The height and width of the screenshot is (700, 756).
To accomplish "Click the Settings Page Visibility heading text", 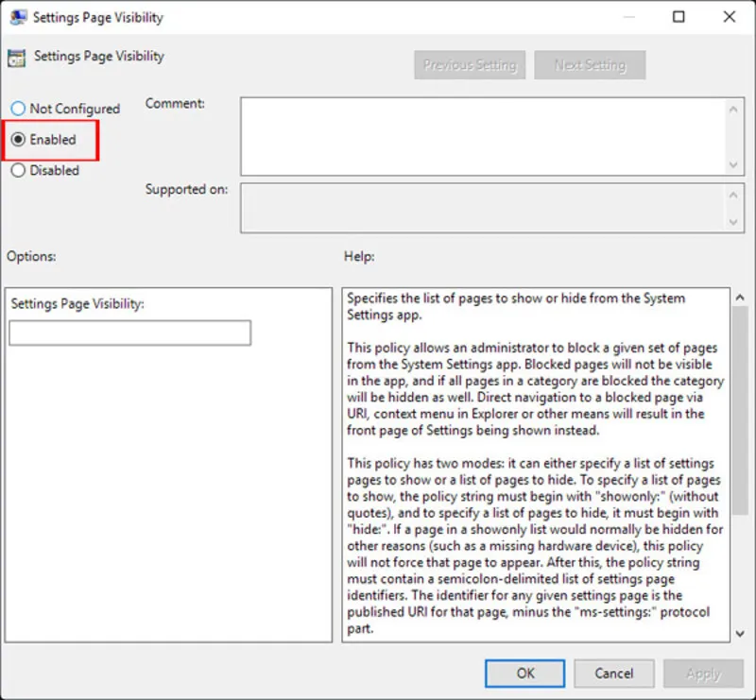I will tap(99, 56).
